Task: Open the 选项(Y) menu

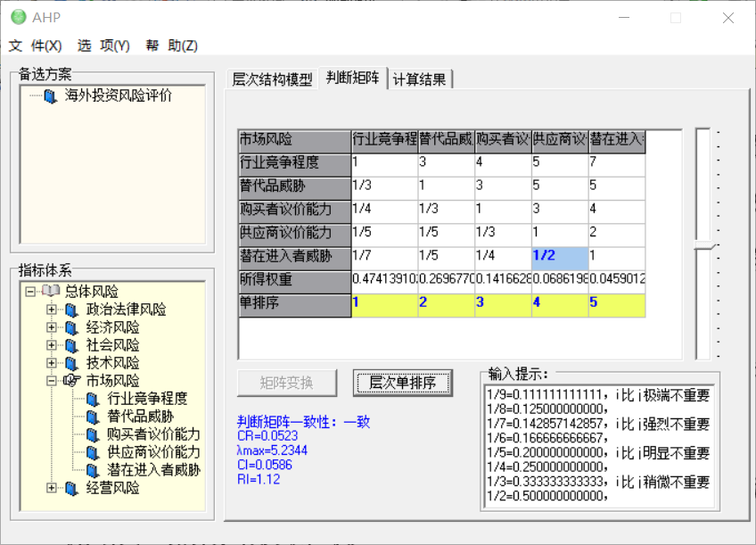Action: click(103, 45)
